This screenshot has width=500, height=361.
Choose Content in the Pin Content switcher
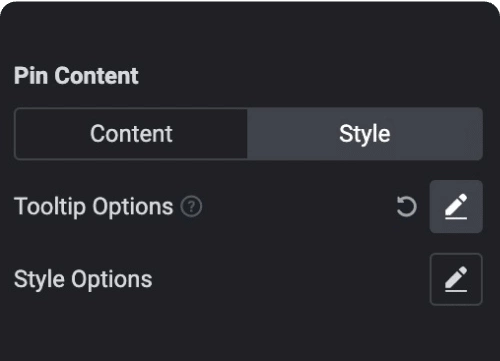pos(131,134)
